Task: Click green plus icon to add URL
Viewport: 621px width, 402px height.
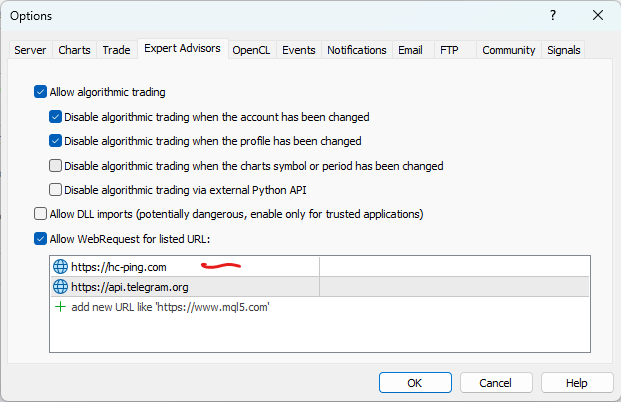Action: [60, 307]
